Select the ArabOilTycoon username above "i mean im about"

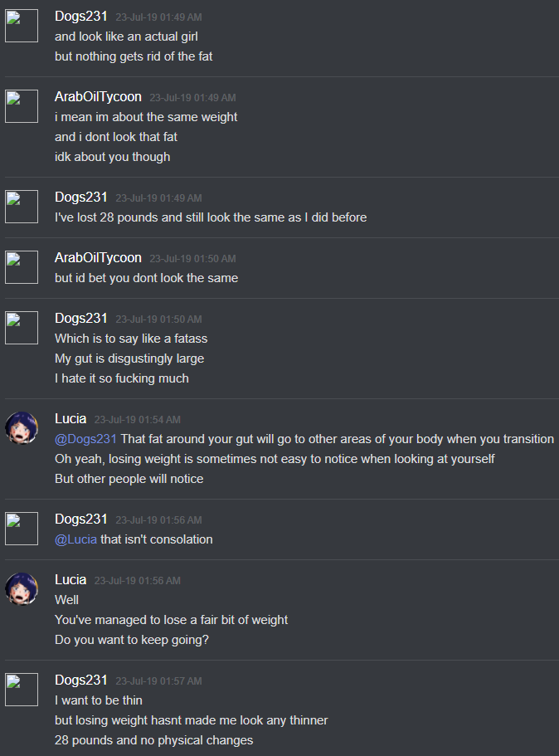tap(98, 97)
